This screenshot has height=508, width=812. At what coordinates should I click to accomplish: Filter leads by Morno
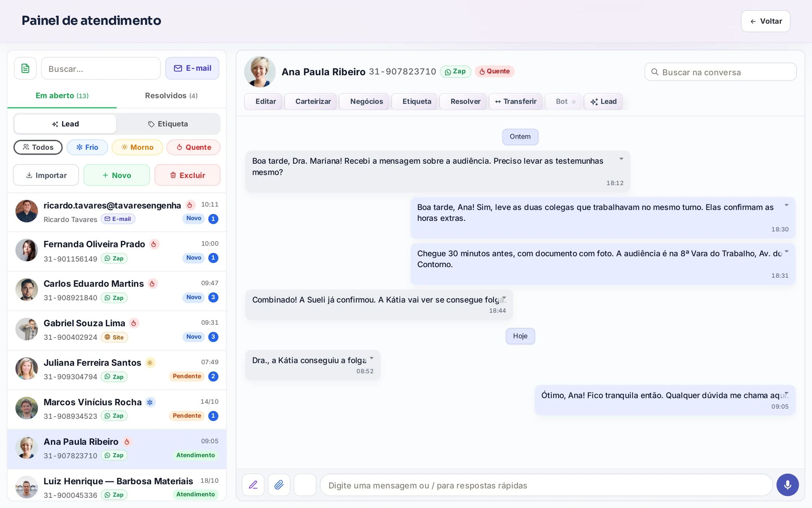tap(137, 147)
